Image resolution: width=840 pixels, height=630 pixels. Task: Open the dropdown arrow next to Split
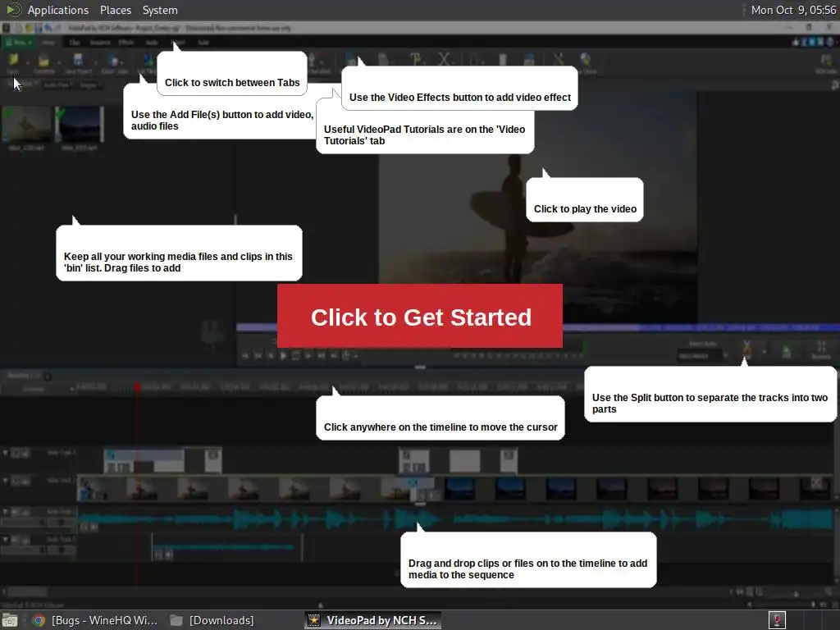(764, 351)
